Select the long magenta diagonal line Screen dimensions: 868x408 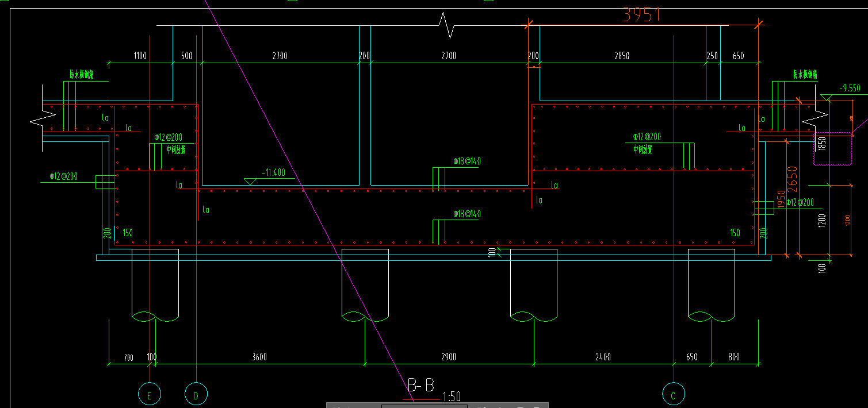click(311, 201)
